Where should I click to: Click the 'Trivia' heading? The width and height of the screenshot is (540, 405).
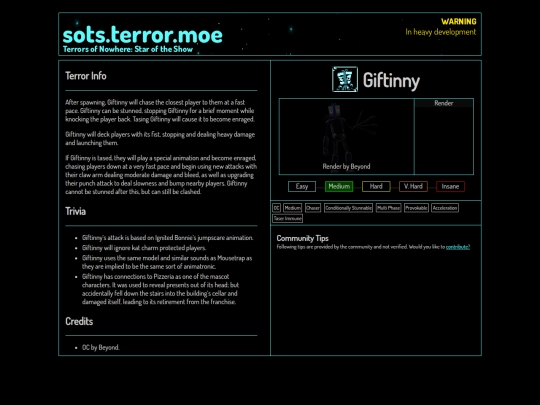75,211
